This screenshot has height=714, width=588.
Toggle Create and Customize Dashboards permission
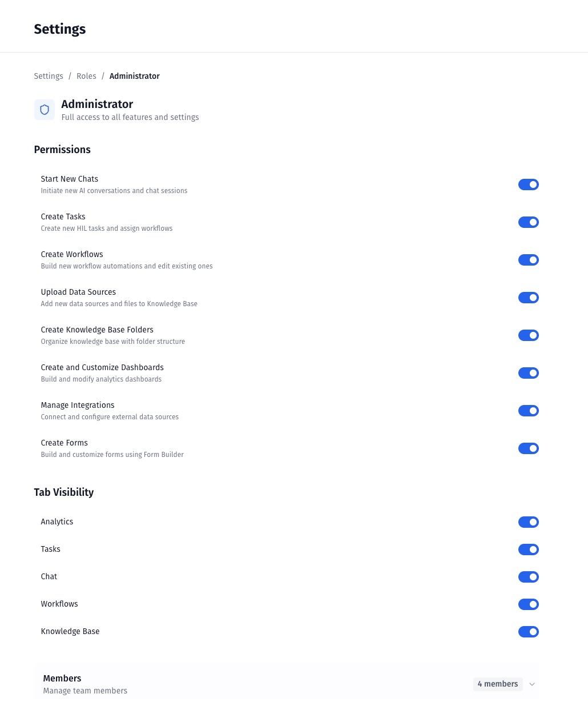tap(528, 373)
